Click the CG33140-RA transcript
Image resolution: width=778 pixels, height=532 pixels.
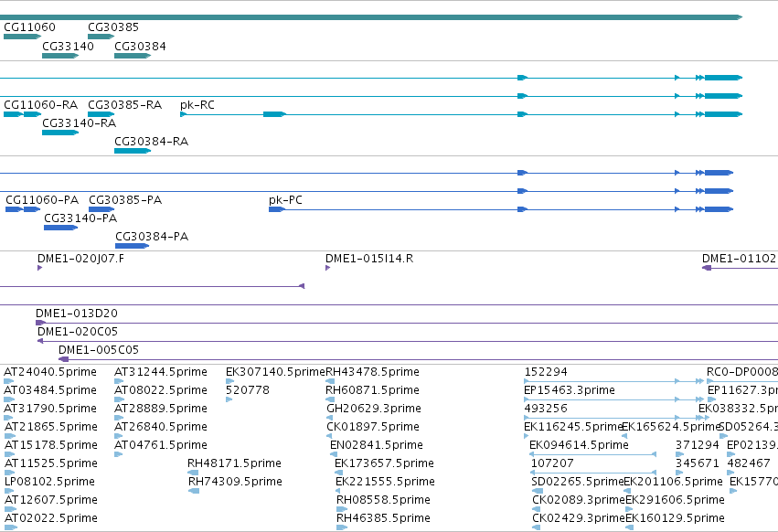pyautogui.click(x=60, y=133)
